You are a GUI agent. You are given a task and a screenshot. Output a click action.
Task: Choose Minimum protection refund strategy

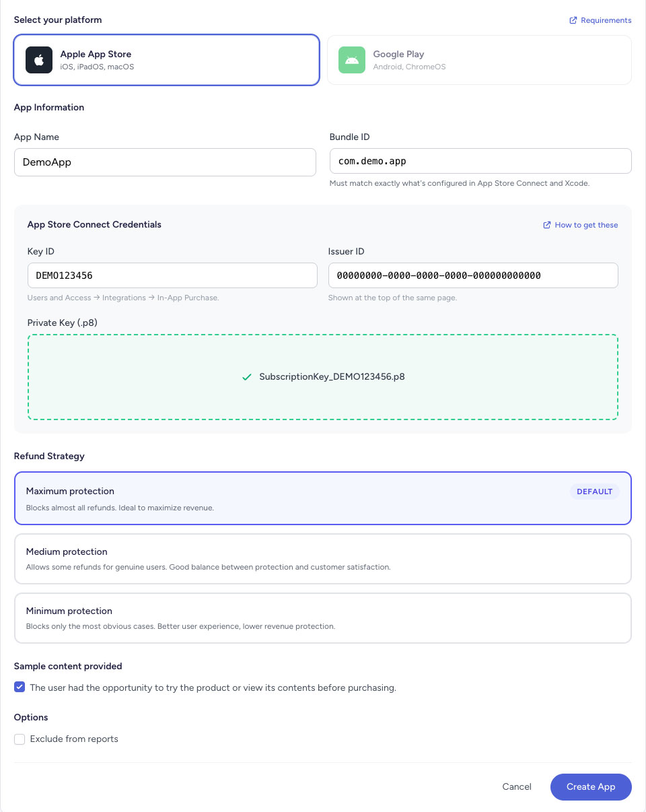323,618
